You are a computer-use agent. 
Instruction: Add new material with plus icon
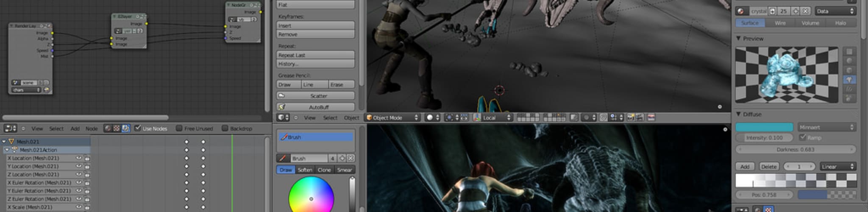coord(796,11)
